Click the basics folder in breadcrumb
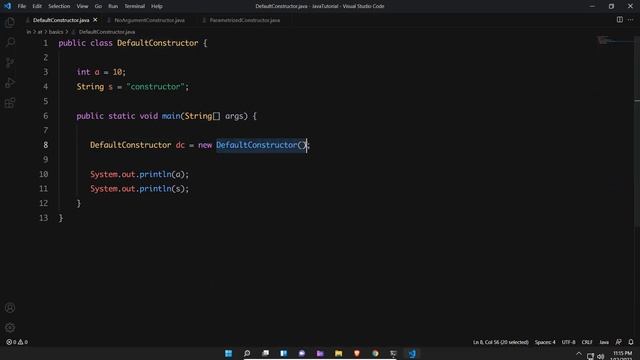The height and width of the screenshot is (360, 640). point(56,32)
